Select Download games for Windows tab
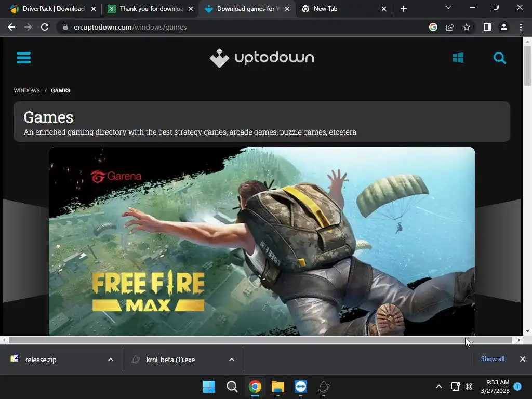The width and height of the screenshot is (532, 399). [247, 9]
